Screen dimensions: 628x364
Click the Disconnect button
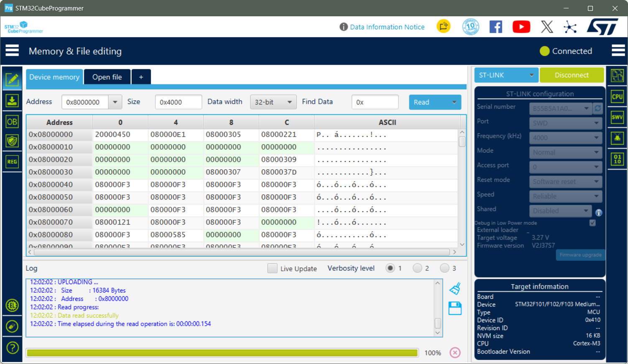(572, 75)
